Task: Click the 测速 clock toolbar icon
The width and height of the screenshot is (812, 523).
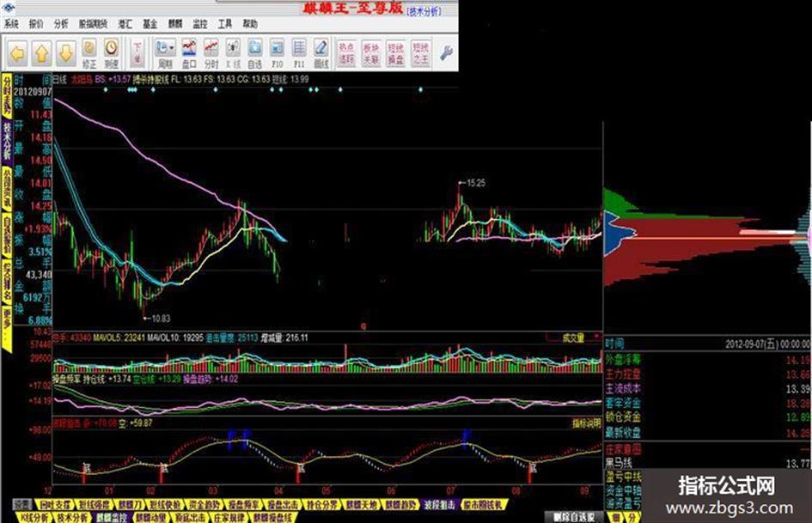Action: click(112, 53)
